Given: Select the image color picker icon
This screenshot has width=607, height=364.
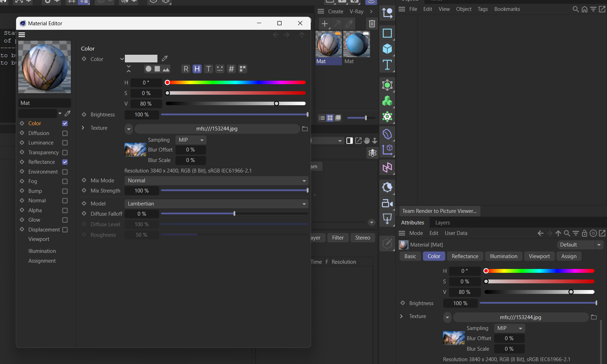Looking at the screenshot, I should pyautogui.click(x=166, y=69).
